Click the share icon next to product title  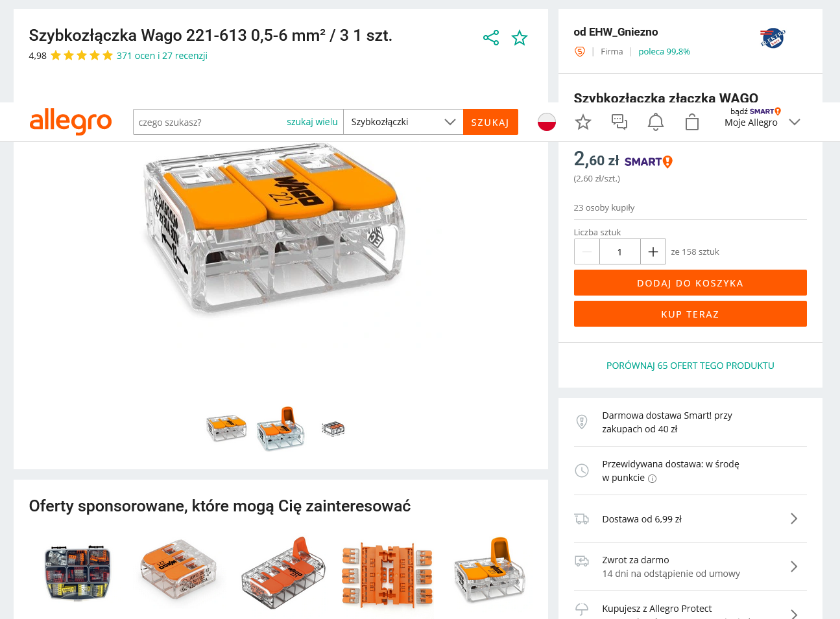click(491, 38)
